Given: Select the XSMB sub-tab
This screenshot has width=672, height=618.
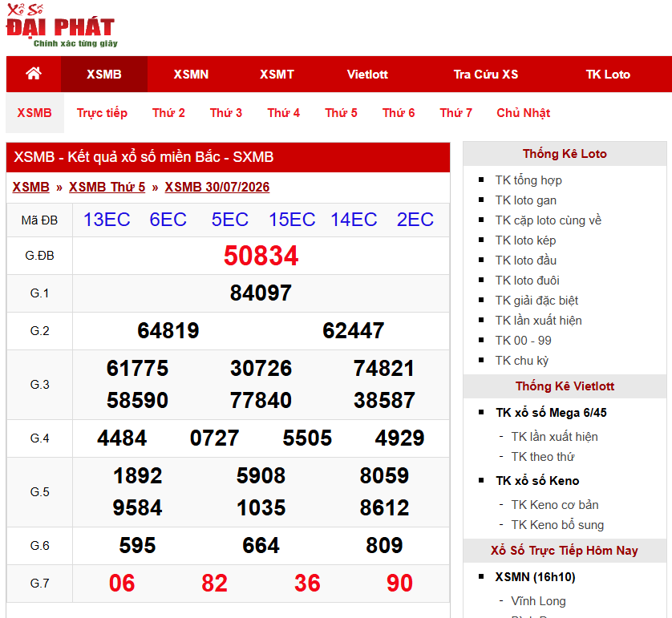Looking at the screenshot, I should coord(34,113).
